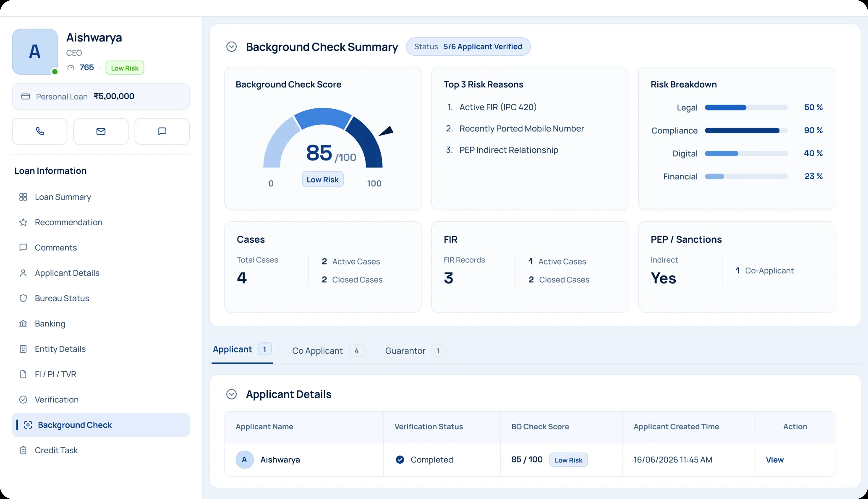Open Banking in the sidebar

point(101,323)
